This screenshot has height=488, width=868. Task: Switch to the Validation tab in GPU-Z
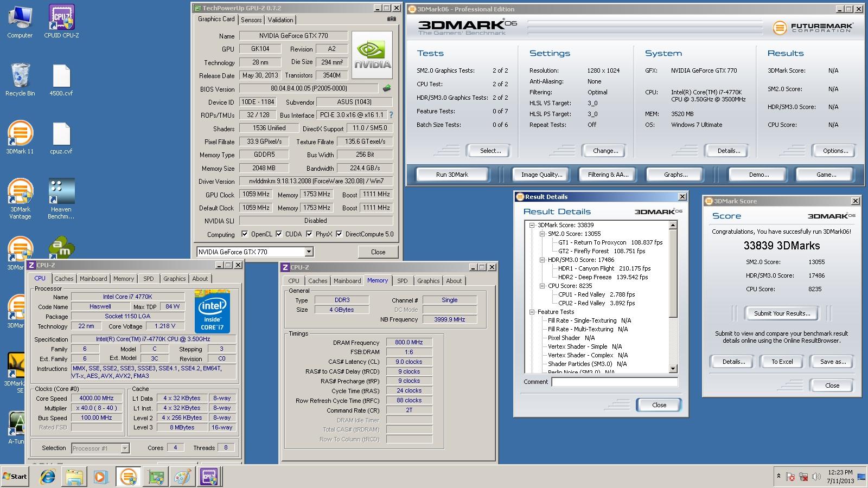tap(280, 20)
